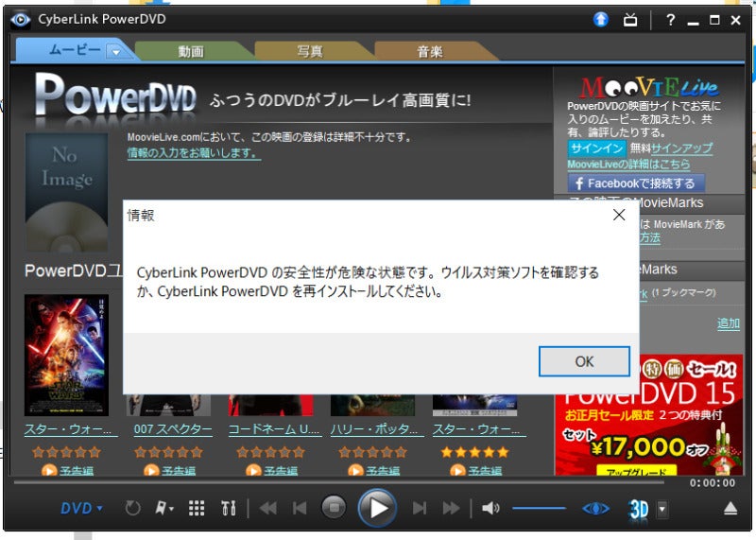
Task: Click the blue upgrade arrow icon
Action: 601,19
